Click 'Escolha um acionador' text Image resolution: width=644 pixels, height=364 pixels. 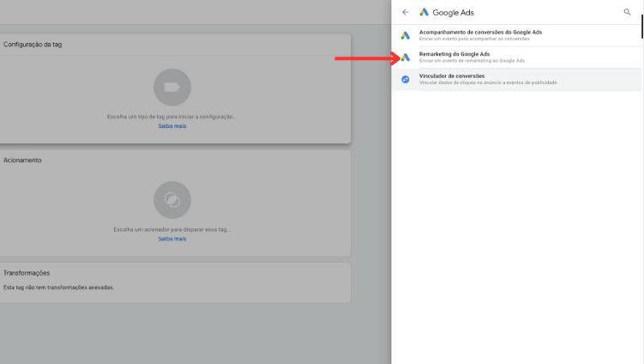[172, 229]
